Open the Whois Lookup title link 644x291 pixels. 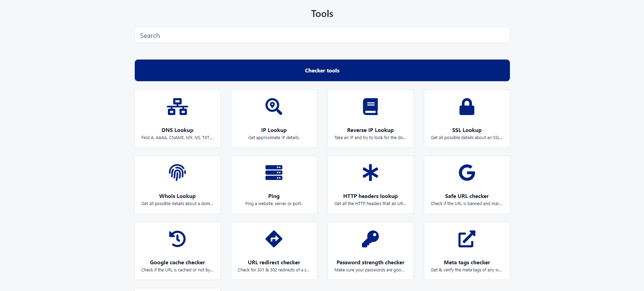click(x=177, y=196)
